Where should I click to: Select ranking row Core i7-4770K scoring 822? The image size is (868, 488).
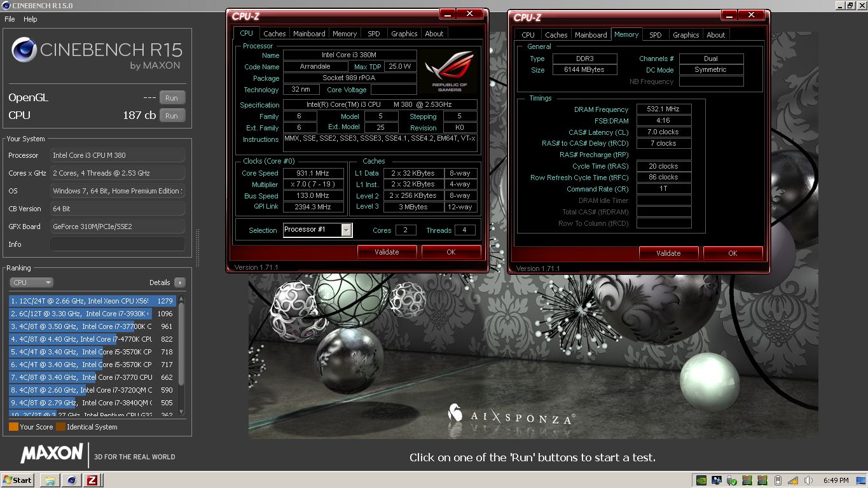pyautogui.click(x=92, y=339)
